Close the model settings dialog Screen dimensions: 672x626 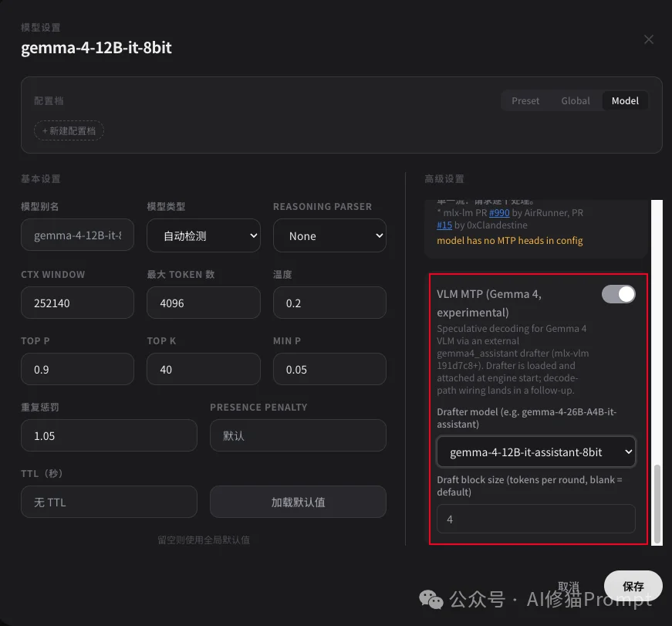tap(648, 39)
